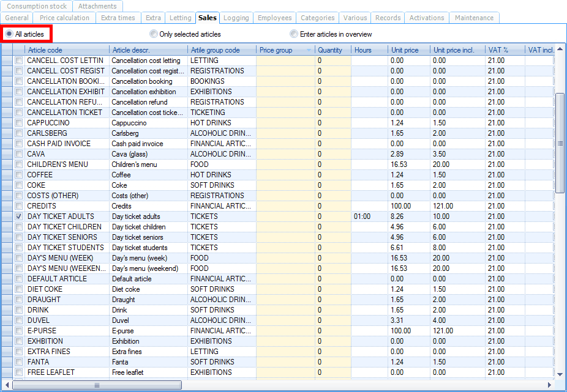The width and height of the screenshot is (567, 392).
Task: Click the horizontal scrollbar thumb
Action: (97, 385)
